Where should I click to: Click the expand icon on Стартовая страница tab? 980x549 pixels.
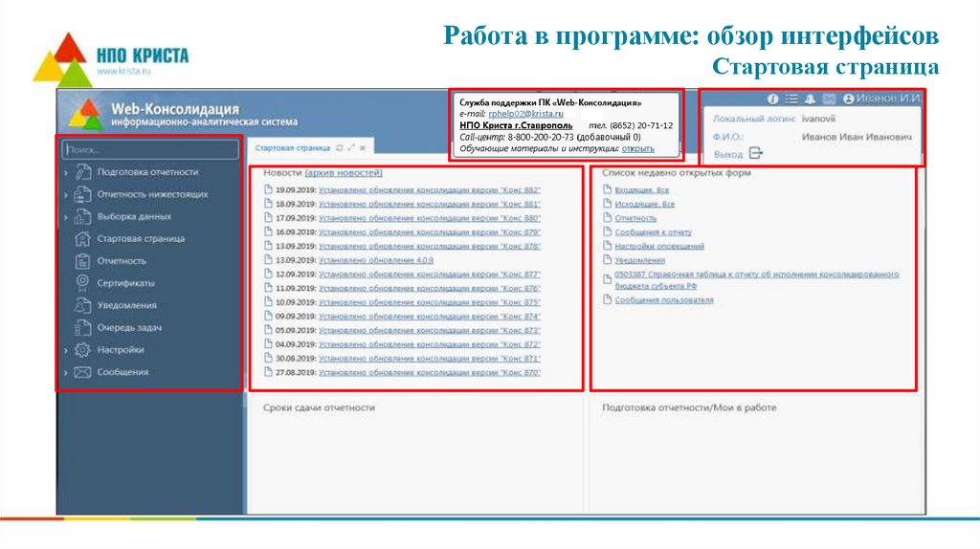click(x=351, y=148)
